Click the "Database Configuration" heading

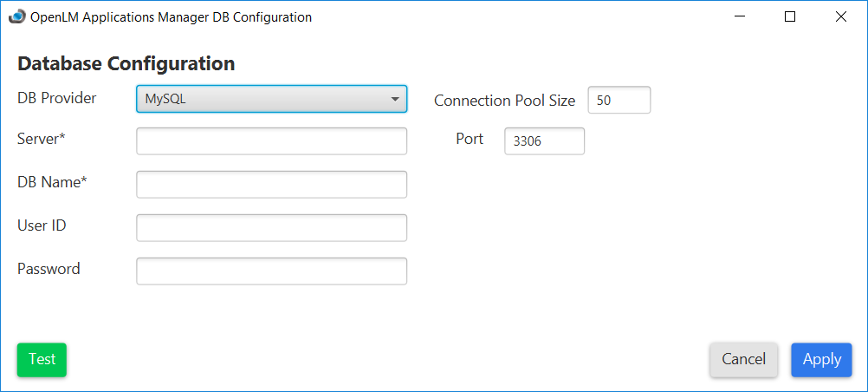(126, 63)
